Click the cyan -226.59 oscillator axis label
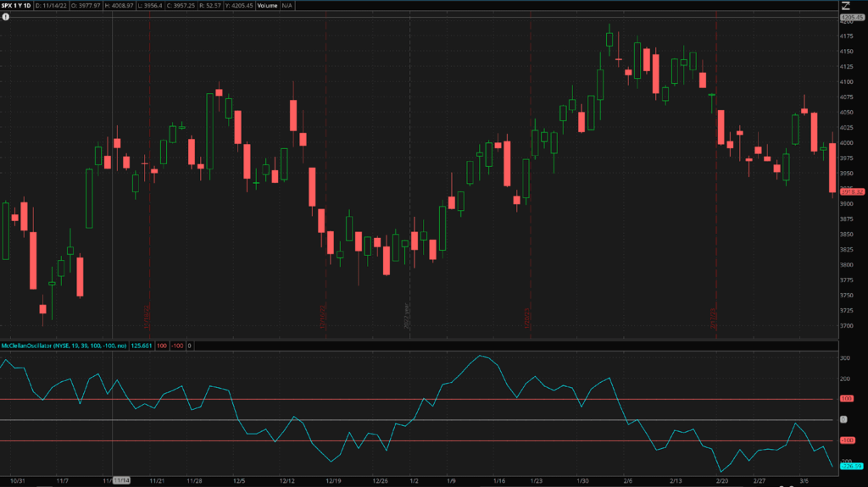This screenshot has width=868, height=487. [x=852, y=467]
